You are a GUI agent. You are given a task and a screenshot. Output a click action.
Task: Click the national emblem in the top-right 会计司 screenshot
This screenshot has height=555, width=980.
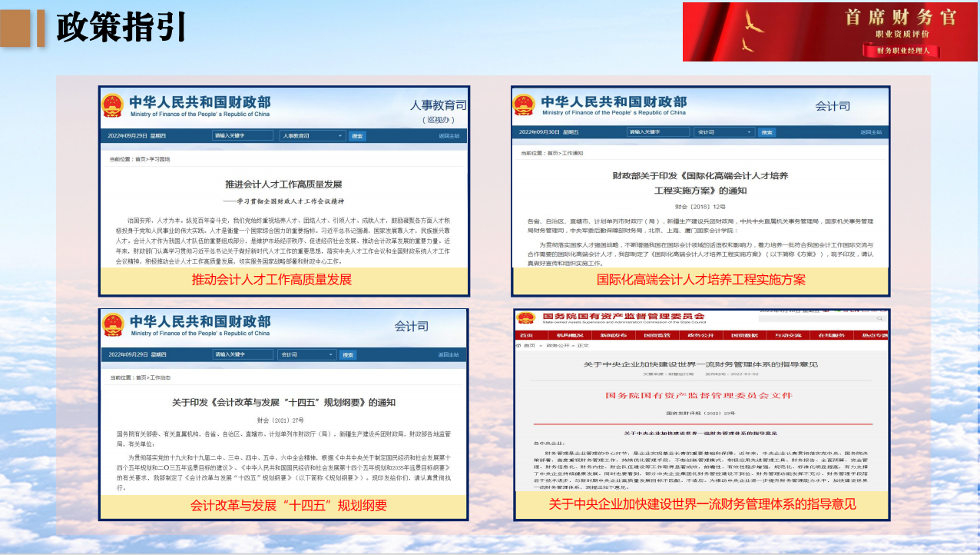525,105
